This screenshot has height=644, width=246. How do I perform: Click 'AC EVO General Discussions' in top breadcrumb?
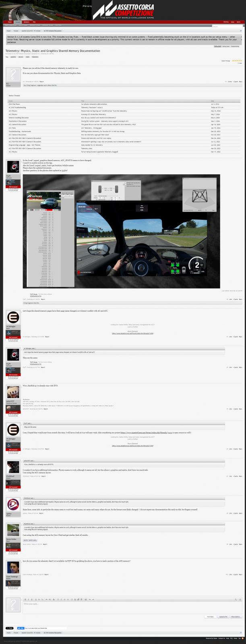pos(53,31)
